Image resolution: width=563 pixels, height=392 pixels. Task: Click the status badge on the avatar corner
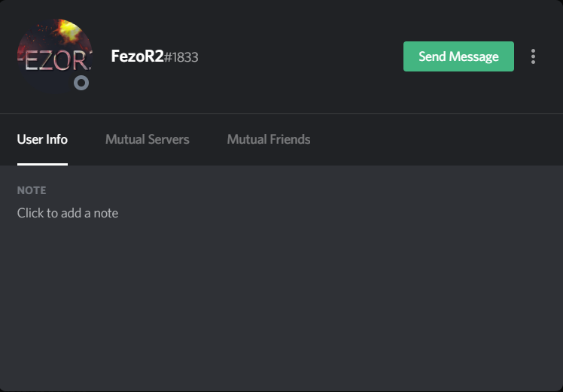[81, 83]
